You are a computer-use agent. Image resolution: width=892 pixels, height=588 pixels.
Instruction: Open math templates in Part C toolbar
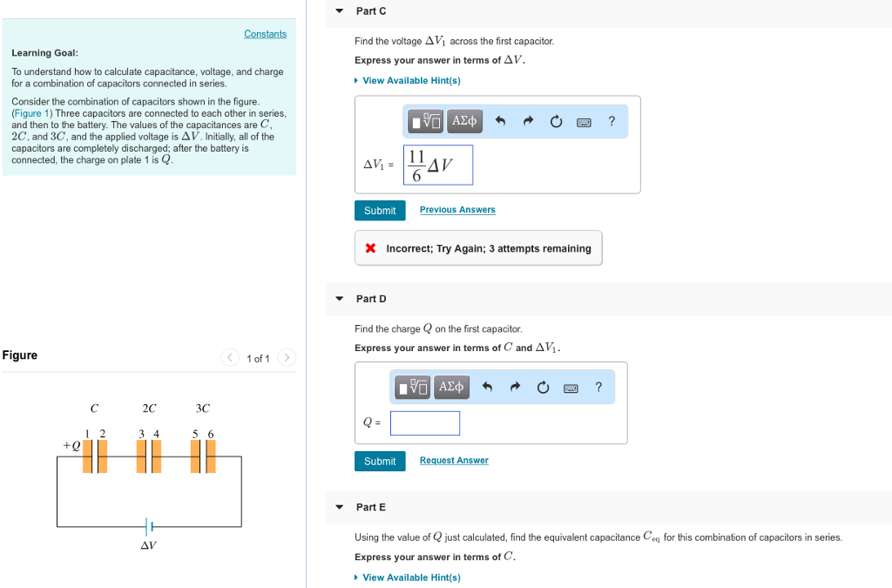pos(428,122)
